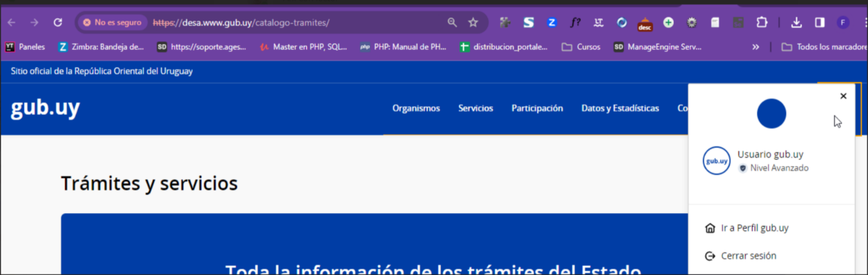
Task: Open the Servicios menu
Action: point(476,108)
